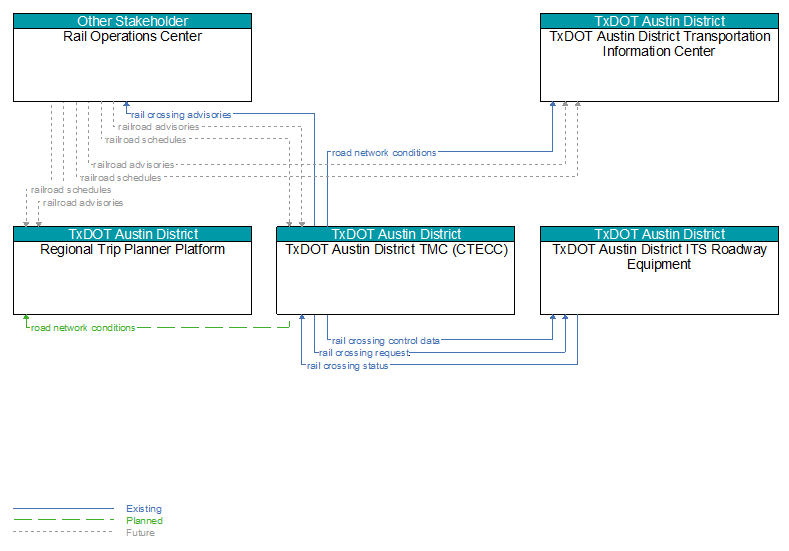Click header bar of the TMC (CTECC) box
This screenshot has width=789, height=551.
(x=396, y=234)
